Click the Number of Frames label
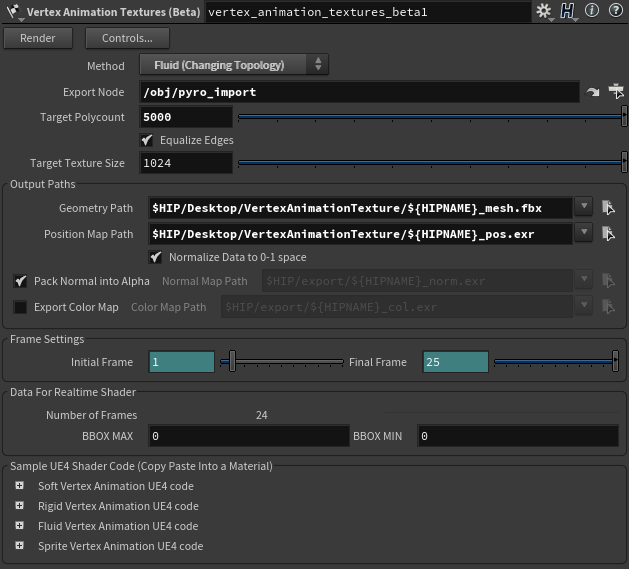 [x=91, y=415]
